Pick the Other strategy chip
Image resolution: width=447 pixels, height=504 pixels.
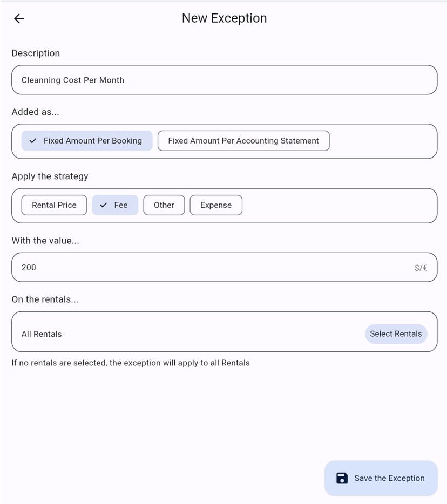tap(164, 205)
